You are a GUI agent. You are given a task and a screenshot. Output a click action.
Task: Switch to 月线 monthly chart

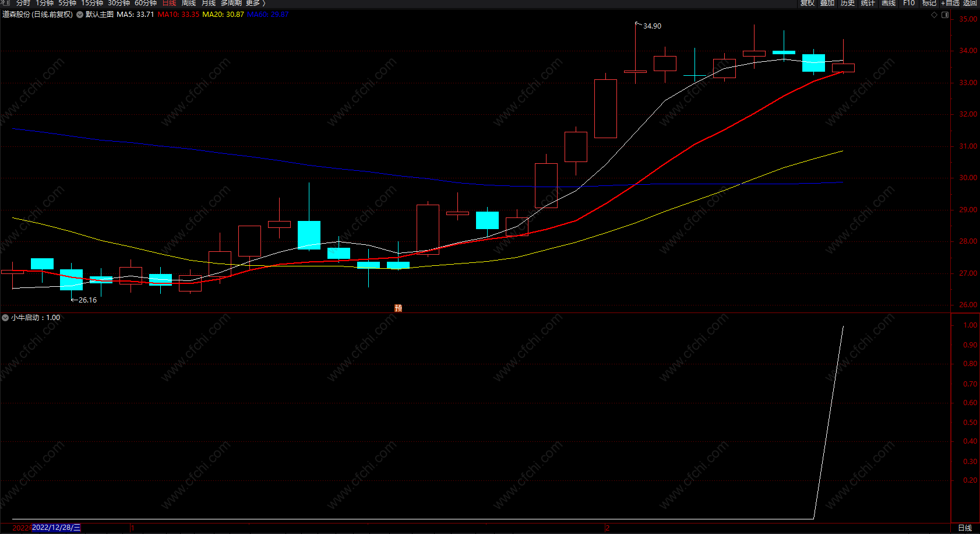(x=209, y=3)
